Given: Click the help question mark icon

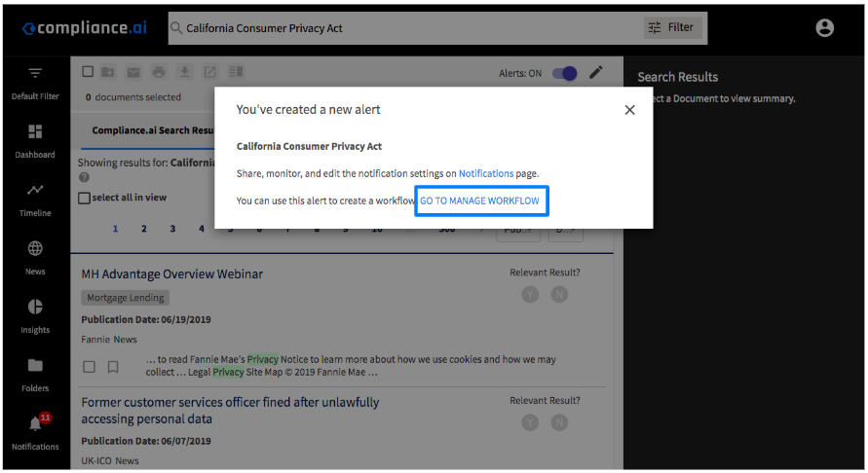Looking at the screenshot, I should 84,177.
